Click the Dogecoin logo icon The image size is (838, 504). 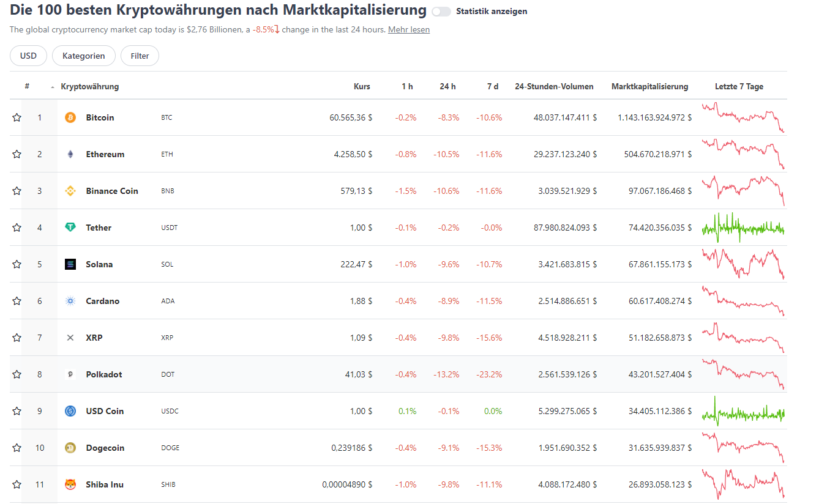click(x=70, y=448)
